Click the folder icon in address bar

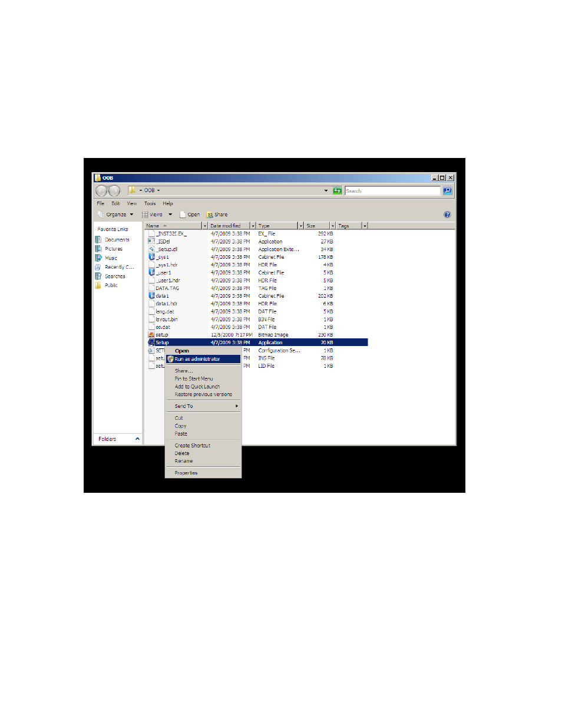click(133, 190)
